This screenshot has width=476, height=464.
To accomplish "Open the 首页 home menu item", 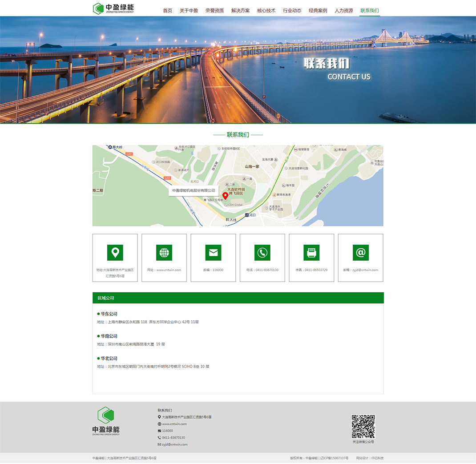I will click(167, 10).
